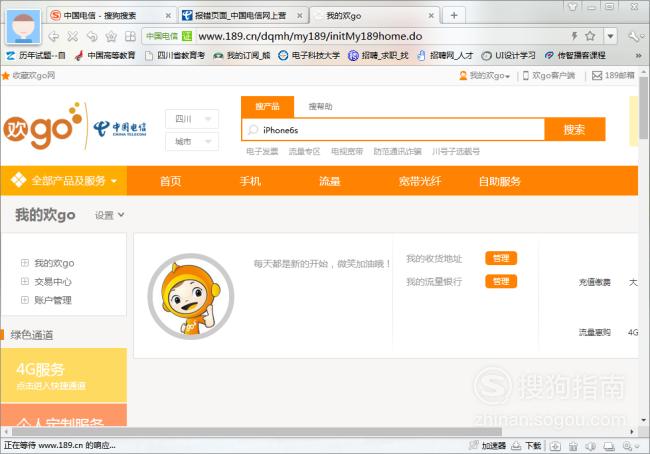Open the 四川 province dropdown

click(x=192, y=119)
